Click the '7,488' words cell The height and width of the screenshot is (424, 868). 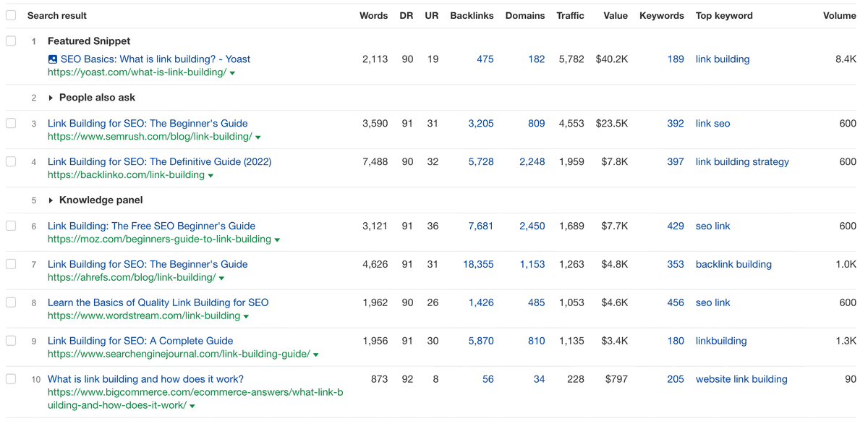point(375,162)
